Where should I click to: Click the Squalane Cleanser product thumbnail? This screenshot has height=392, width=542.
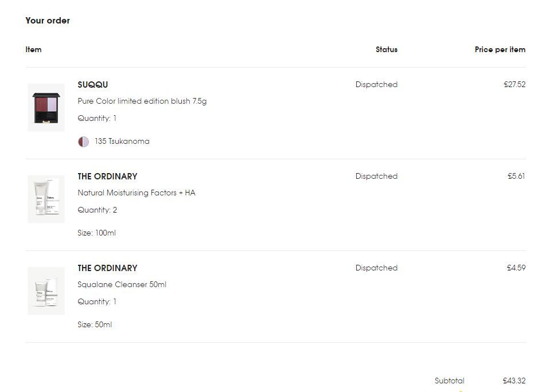(x=46, y=291)
